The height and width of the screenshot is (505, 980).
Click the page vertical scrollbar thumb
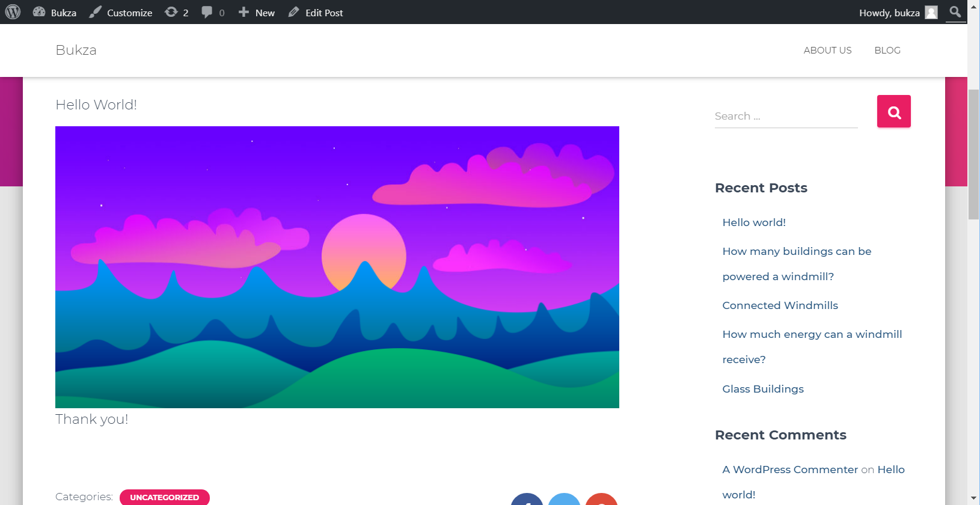tap(973, 154)
